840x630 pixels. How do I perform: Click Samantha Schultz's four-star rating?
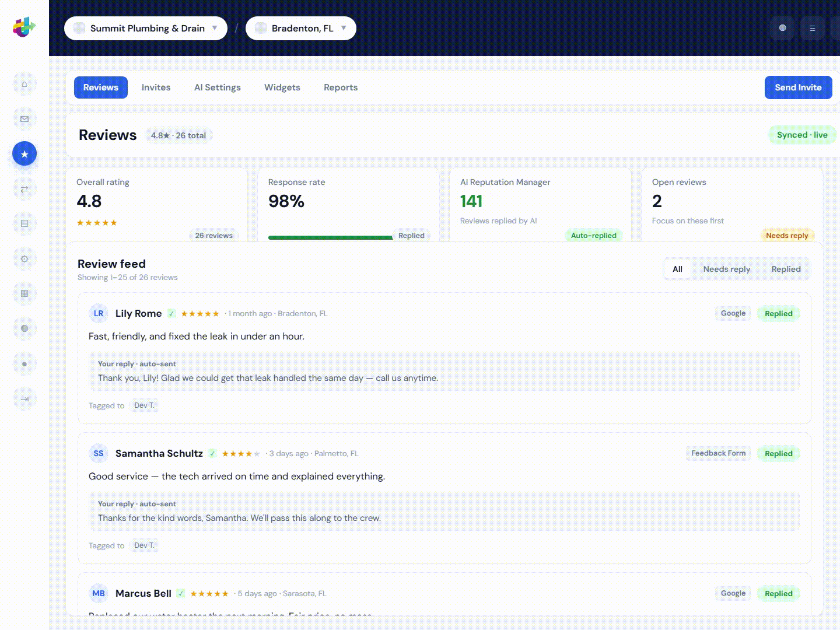pos(241,454)
